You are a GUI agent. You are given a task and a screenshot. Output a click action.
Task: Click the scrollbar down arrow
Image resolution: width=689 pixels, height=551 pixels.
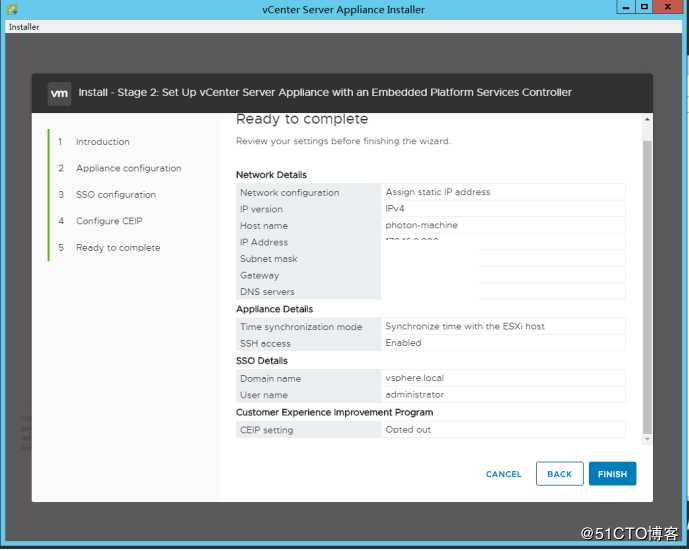[x=647, y=439]
